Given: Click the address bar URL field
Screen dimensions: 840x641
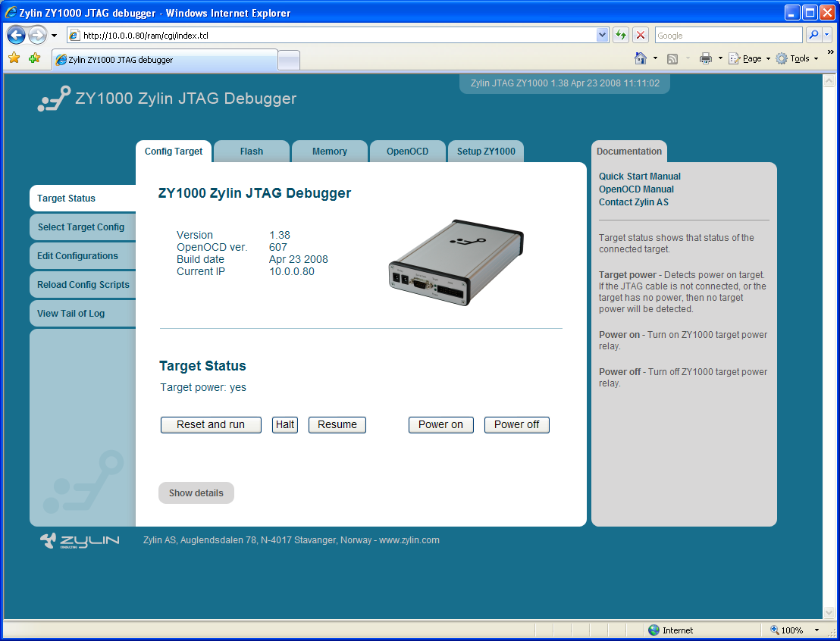Looking at the screenshot, I should click(331, 36).
